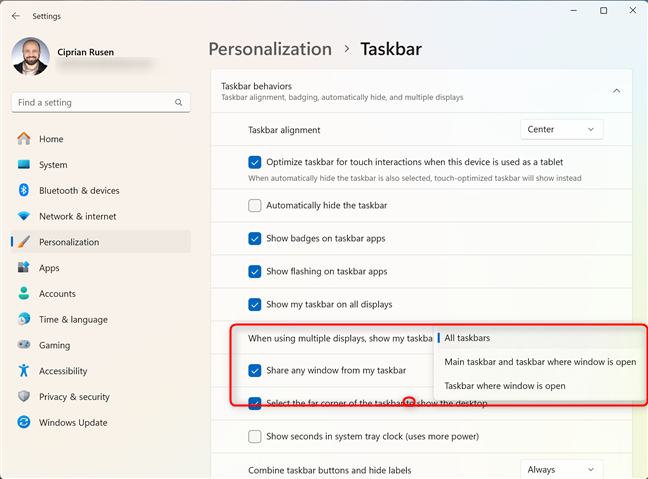Viewport: 648px width, 479px height.
Task: Select the Gaming category
Action: click(x=101, y=345)
